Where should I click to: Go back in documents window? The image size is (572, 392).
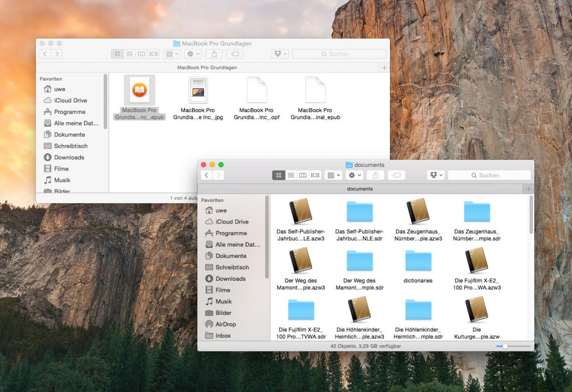click(207, 175)
